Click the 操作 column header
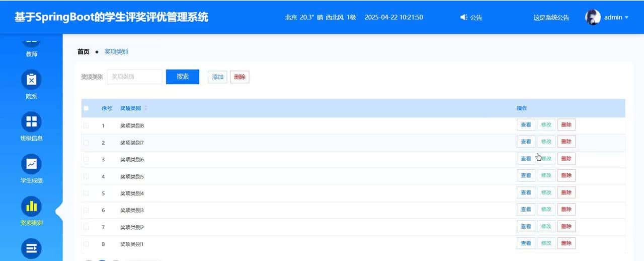This screenshot has height=261, width=644. (x=522, y=108)
